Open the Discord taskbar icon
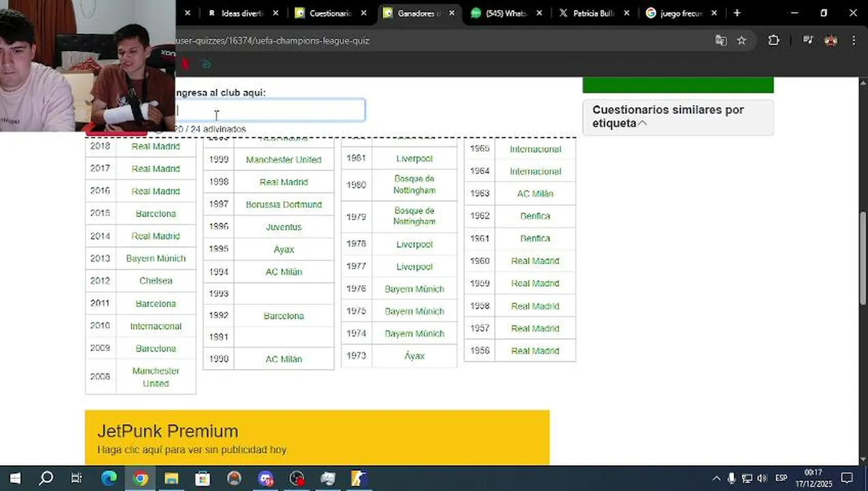 coord(265,478)
